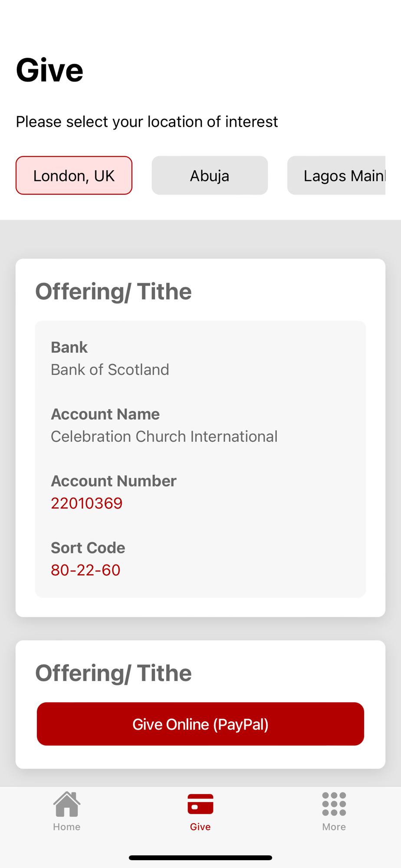Tap the first Offering/ Tithe heading

[113, 291]
